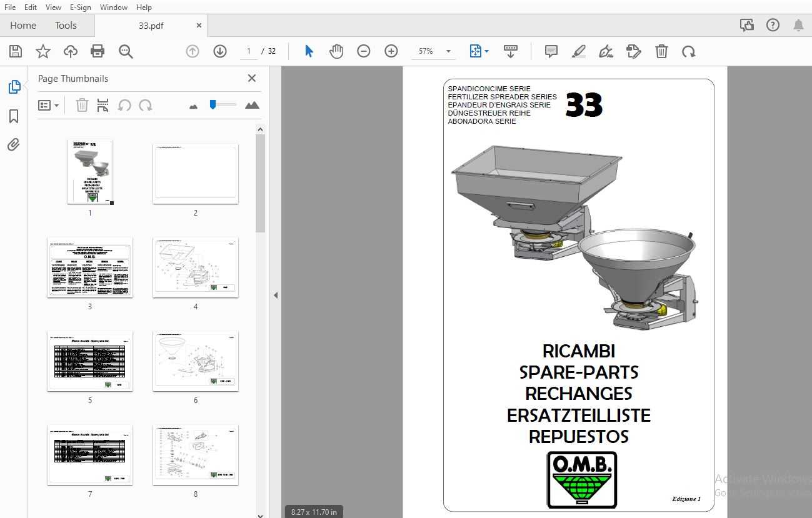Select page 4 thumbnail
Image resolution: width=812 pixels, height=518 pixels.
click(x=196, y=267)
